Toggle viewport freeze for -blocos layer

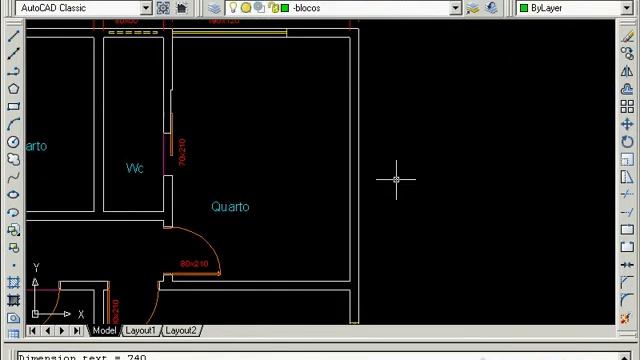click(260, 8)
